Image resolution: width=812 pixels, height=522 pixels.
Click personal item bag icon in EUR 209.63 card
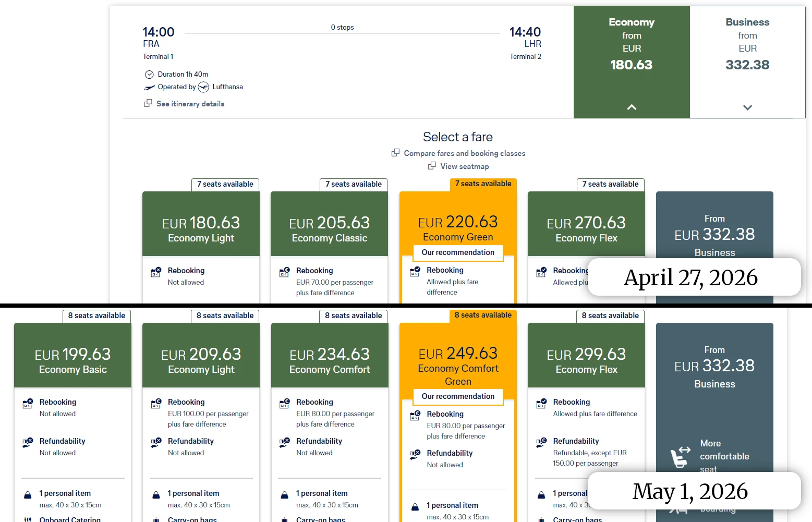click(x=156, y=495)
